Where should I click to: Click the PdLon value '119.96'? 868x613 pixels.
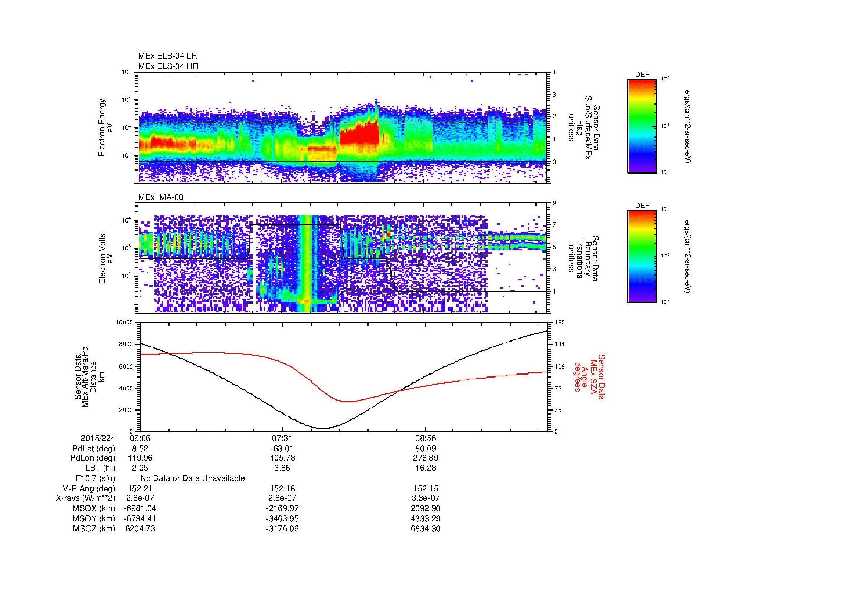click(140, 458)
